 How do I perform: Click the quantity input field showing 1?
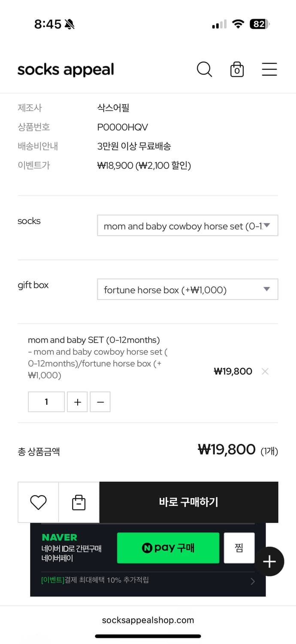coord(46,402)
